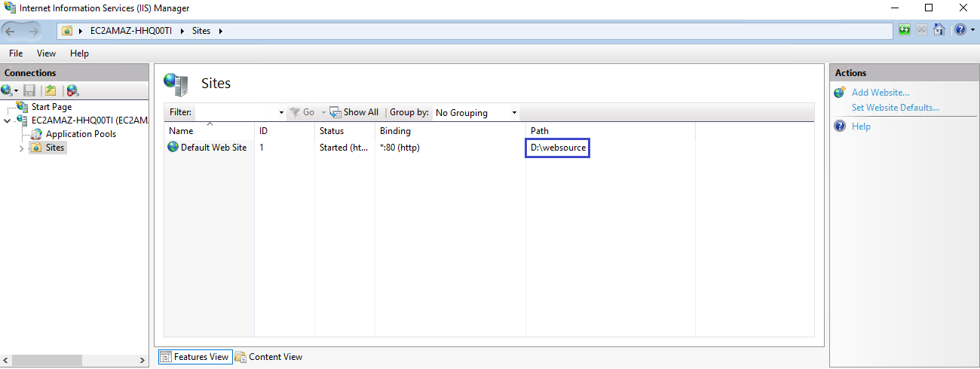Select Sites in Connections tree

(x=55, y=148)
